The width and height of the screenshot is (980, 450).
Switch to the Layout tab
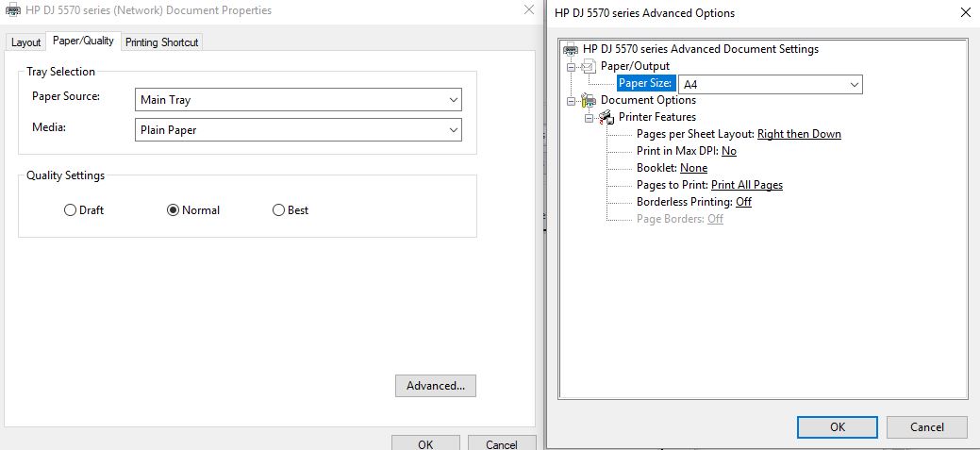click(x=25, y=42)
